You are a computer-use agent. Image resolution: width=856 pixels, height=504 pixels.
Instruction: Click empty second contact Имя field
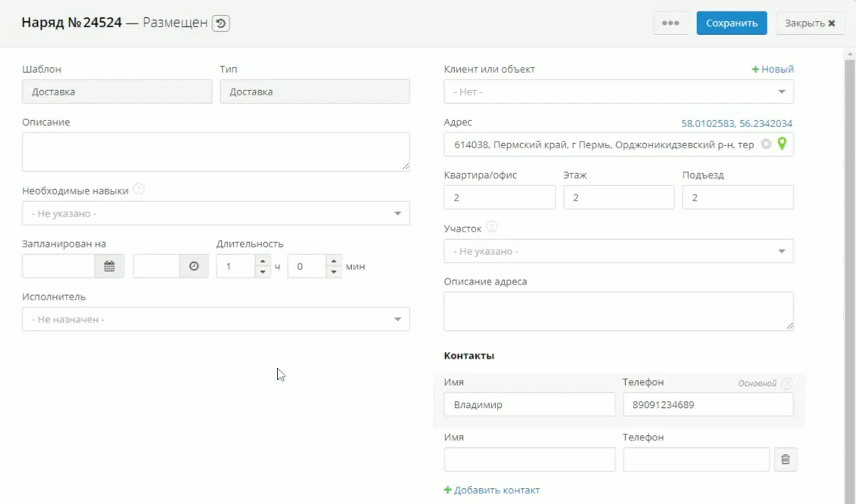coord(530,460)
